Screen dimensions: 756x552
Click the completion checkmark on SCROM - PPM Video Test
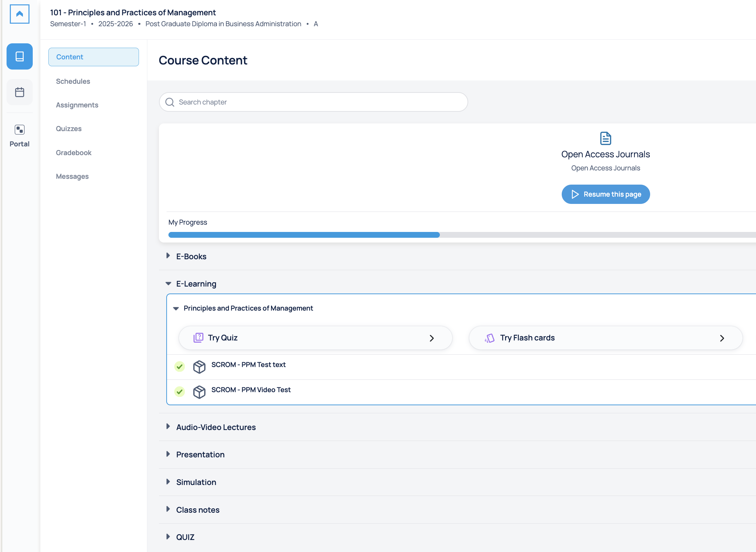(179, 392)
